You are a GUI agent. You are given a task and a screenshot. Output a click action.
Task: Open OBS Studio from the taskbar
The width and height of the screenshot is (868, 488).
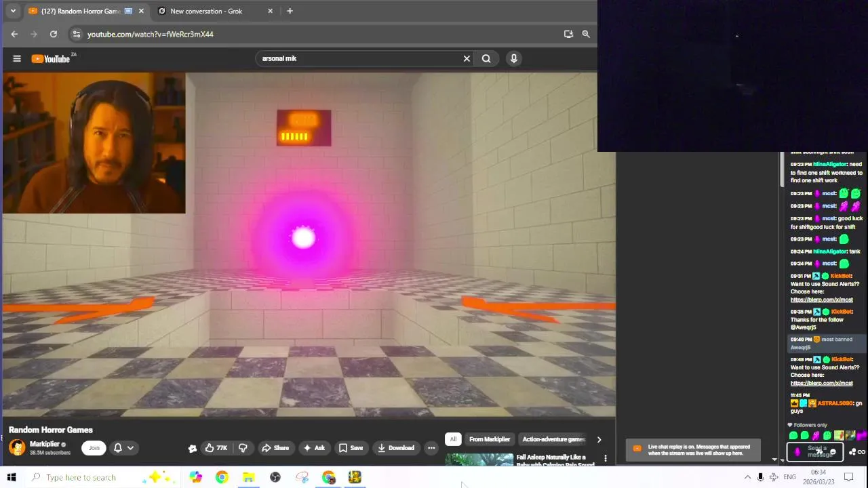tap(275, 477)
